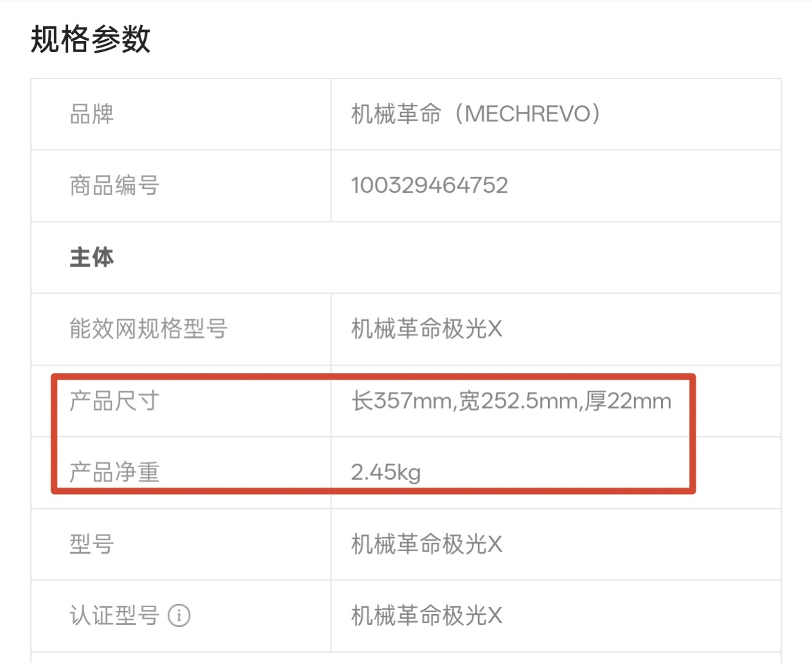
Task: Click 机械革命极光X in the 认证型号 row
Action: [x=427, y=615]
